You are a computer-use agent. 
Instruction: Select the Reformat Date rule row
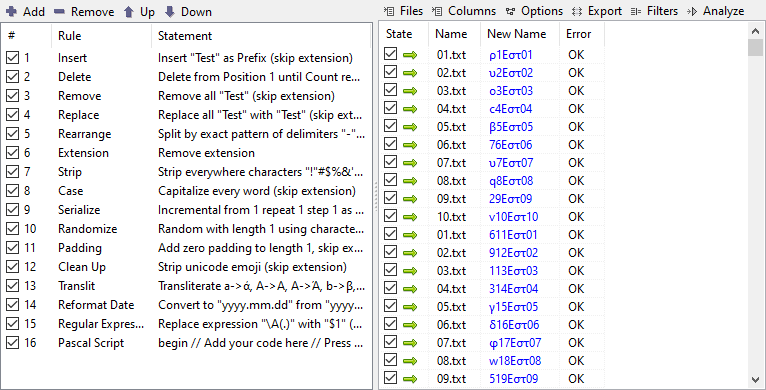186,305
